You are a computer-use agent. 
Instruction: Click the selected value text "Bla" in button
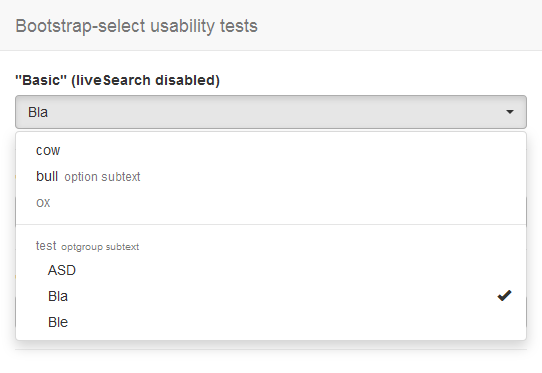[x=38, y=112]
